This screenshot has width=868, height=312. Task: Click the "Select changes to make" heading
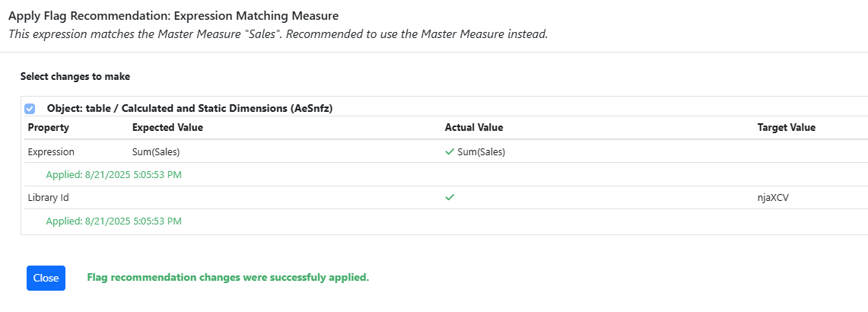(x=75, y=77)
